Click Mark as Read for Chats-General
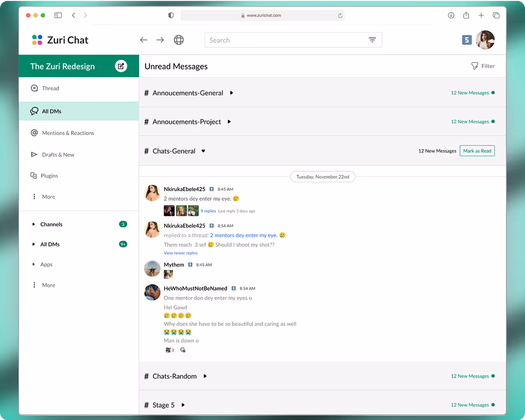Viewport: 525px width, 420px height. pyautogui.click(x=477, y=151)
